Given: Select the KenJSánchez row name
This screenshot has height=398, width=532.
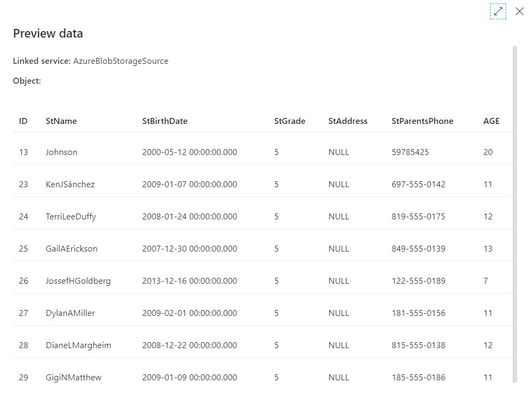Looking at the screenshot, I should click(70, 184).
